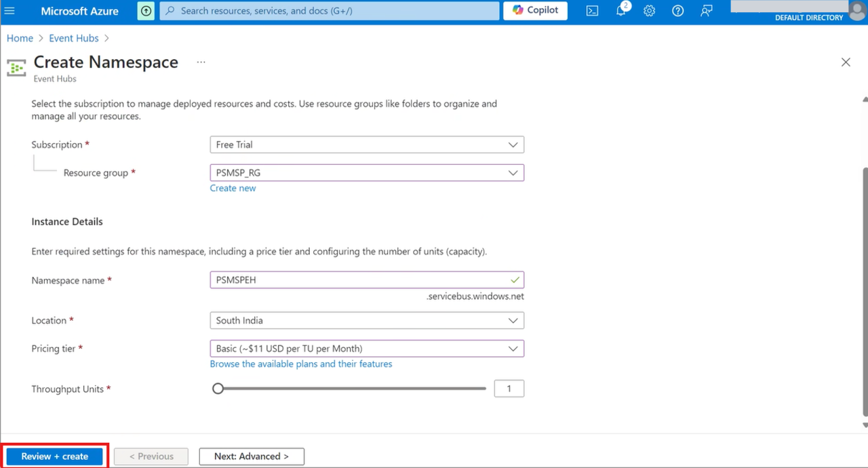868x468 pixels.
Task: Click the green upgrade arrow icon
Action: 146,11
